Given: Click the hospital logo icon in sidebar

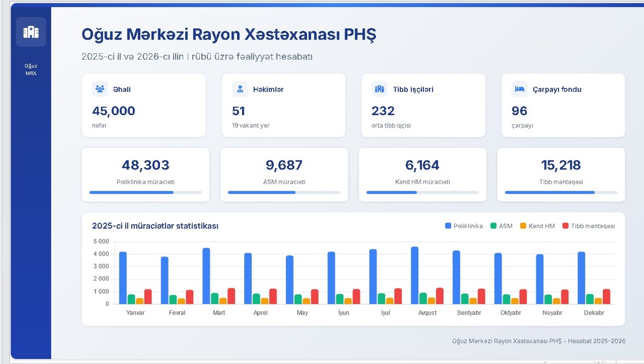Looking at the screenshot, I should (31, 32).
